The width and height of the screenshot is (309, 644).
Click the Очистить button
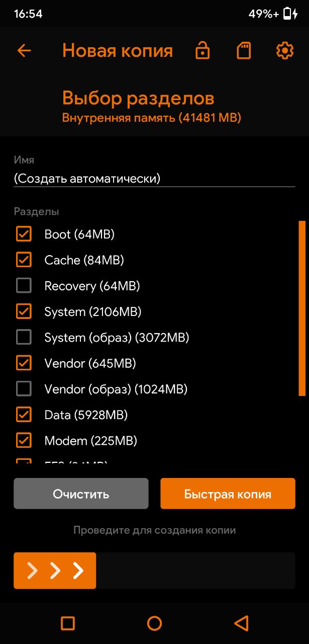81,494
